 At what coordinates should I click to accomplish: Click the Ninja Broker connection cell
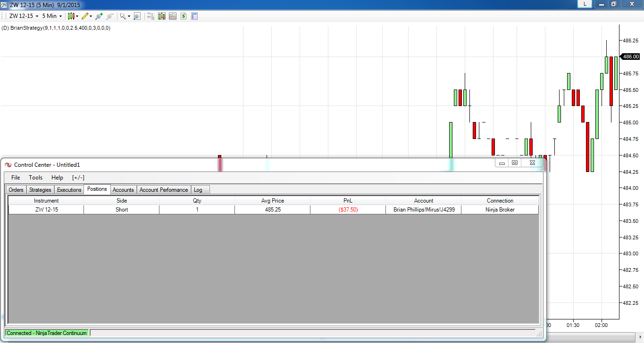coord(500,210)
